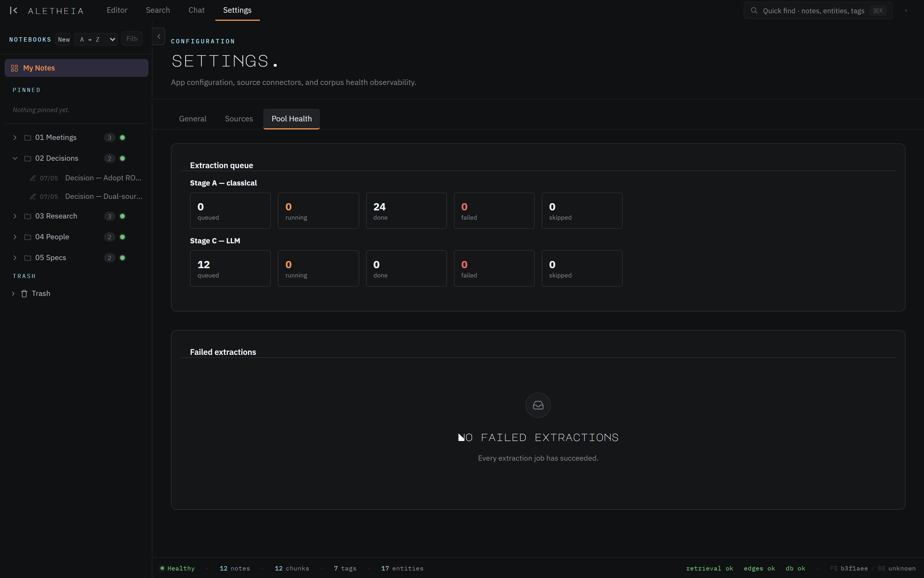Open note Decision — Dual-sour...
The image size is (924, 578).
coord(103,196)
